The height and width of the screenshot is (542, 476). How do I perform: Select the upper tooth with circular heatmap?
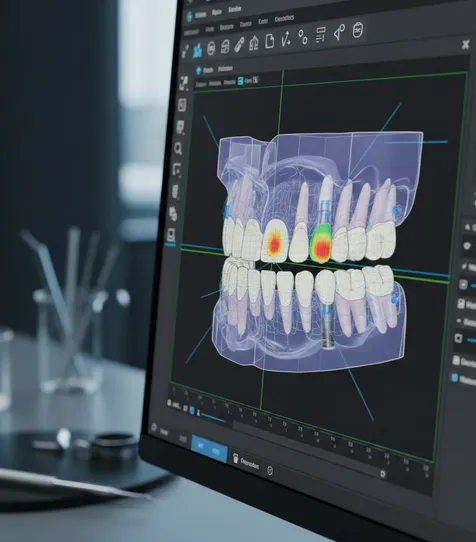click(x=274, y=240)
